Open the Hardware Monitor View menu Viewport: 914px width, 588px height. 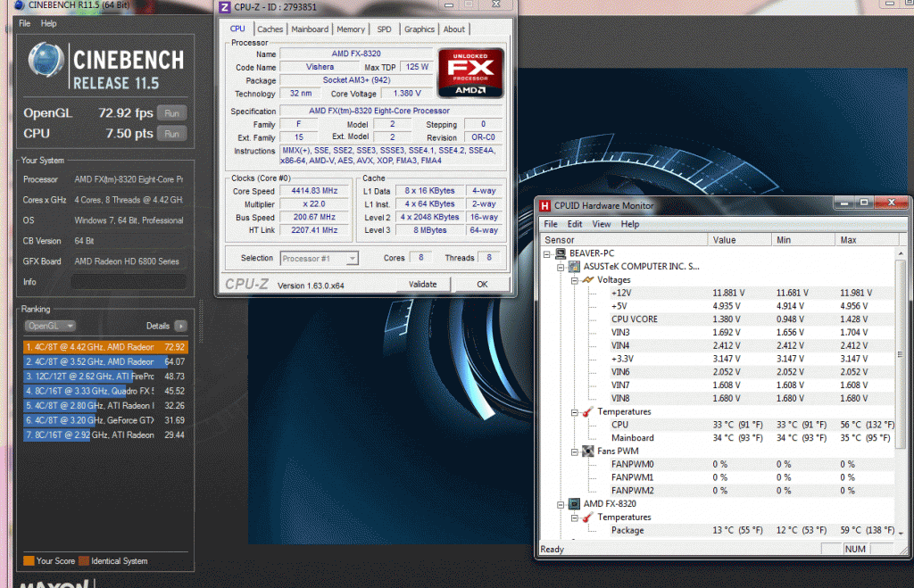(601, 224)
